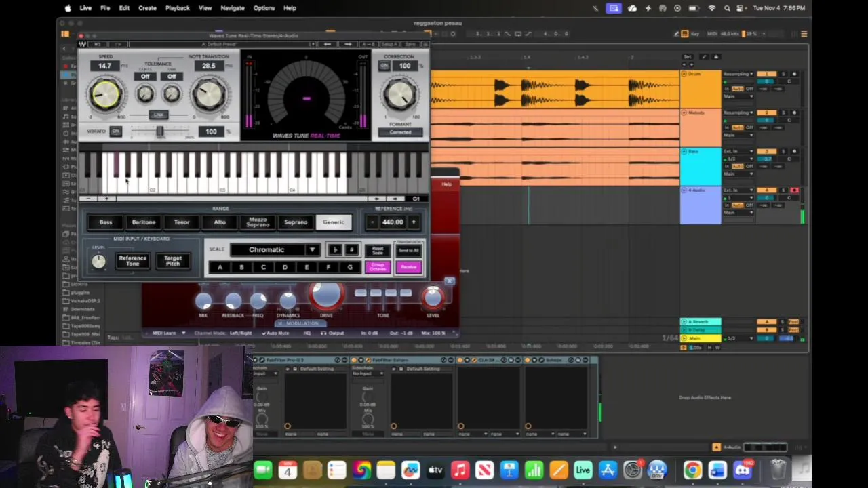Open App Store from the Dock

coord(608,470)
